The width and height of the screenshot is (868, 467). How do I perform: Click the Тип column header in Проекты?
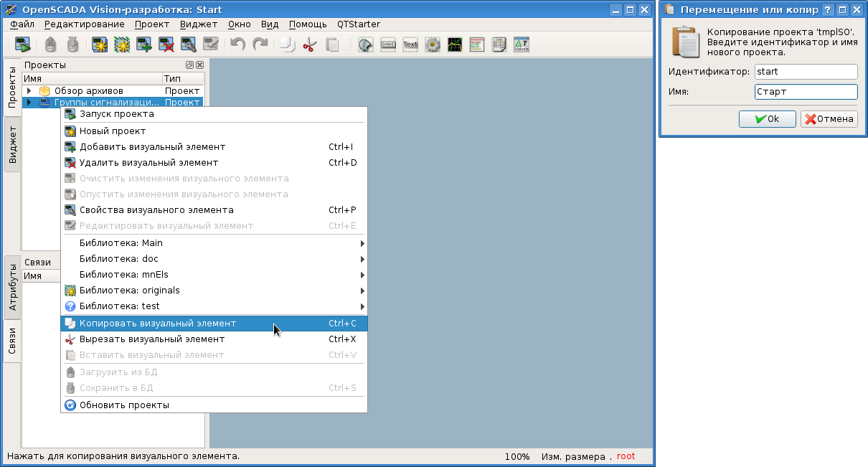pos(183,78)
